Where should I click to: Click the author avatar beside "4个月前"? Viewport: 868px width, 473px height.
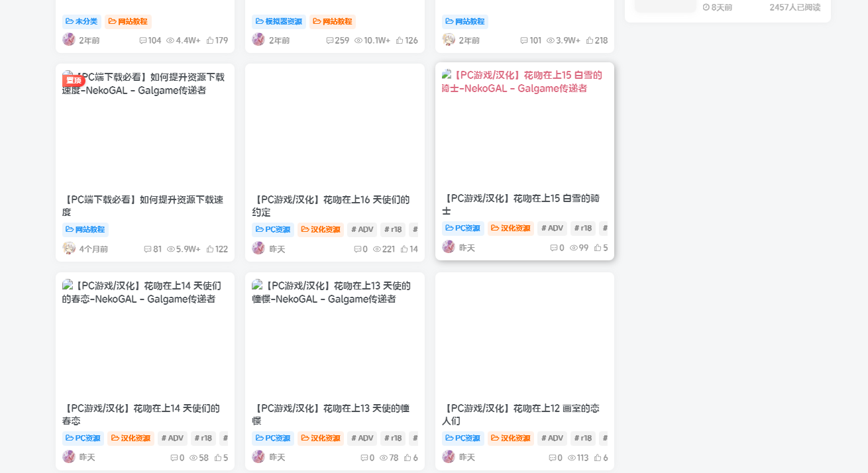[x=69, y=248]
